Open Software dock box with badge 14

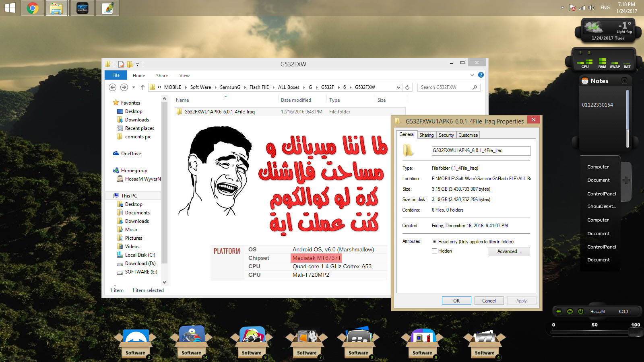[x=191, y=343]
